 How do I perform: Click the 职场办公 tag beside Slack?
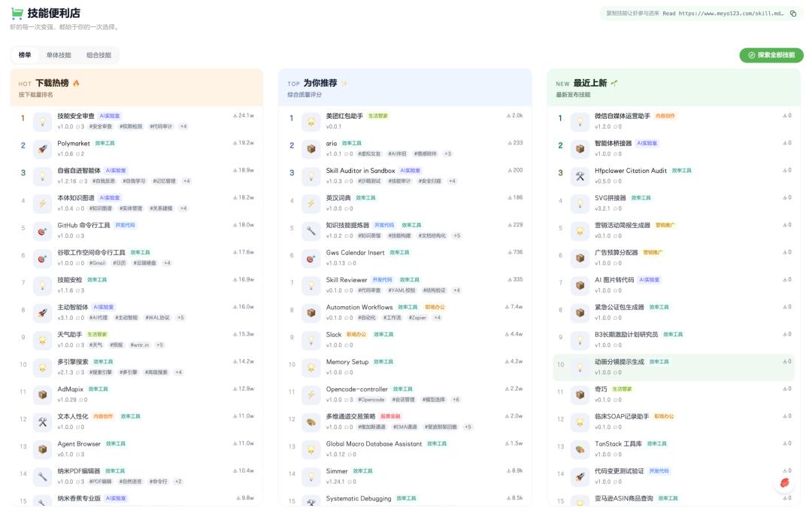tap(356, 334)
